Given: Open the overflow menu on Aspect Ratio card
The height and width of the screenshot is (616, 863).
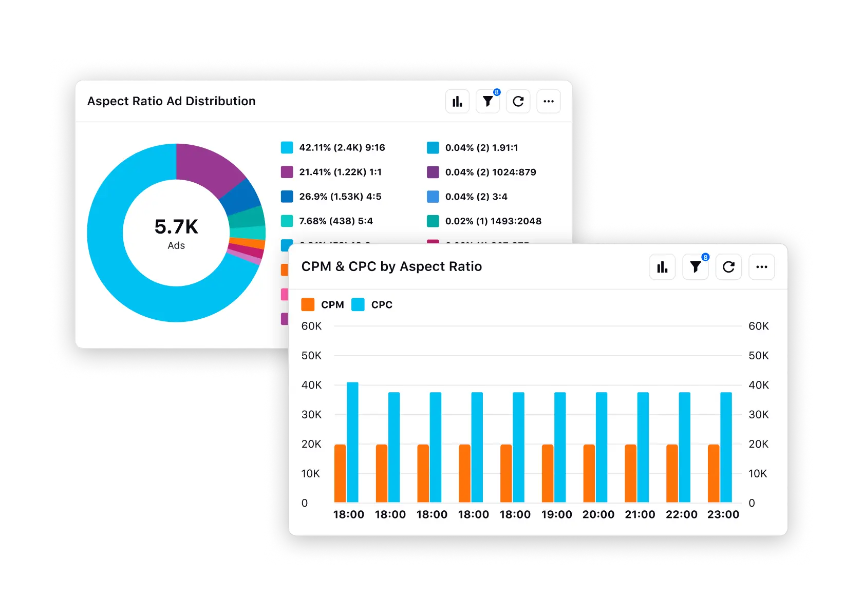Looking at the screenshot, I should pyautogui.click(x=548, y=101).
